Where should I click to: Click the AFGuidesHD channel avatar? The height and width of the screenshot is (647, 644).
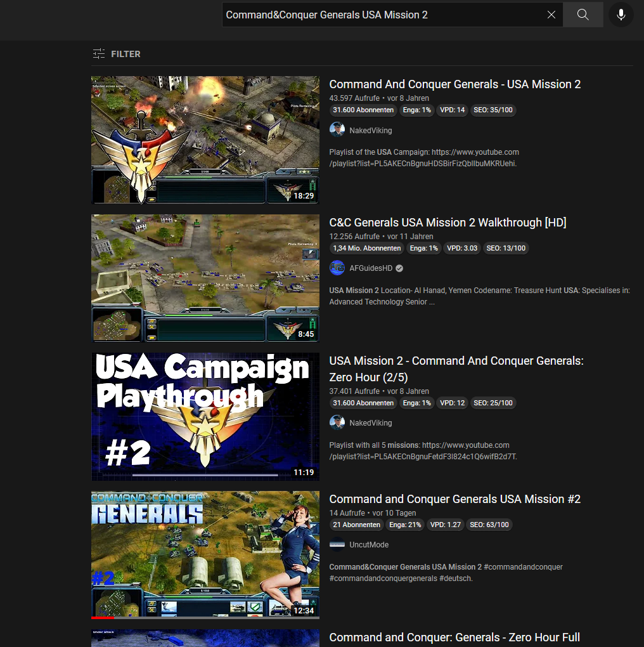[x=337, y=268]
